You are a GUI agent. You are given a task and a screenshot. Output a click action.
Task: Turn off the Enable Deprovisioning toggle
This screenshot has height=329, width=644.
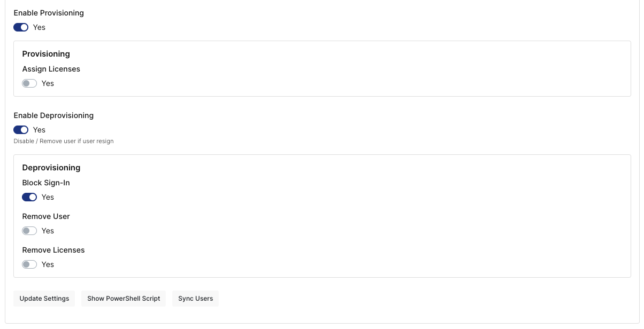[21, 130]
